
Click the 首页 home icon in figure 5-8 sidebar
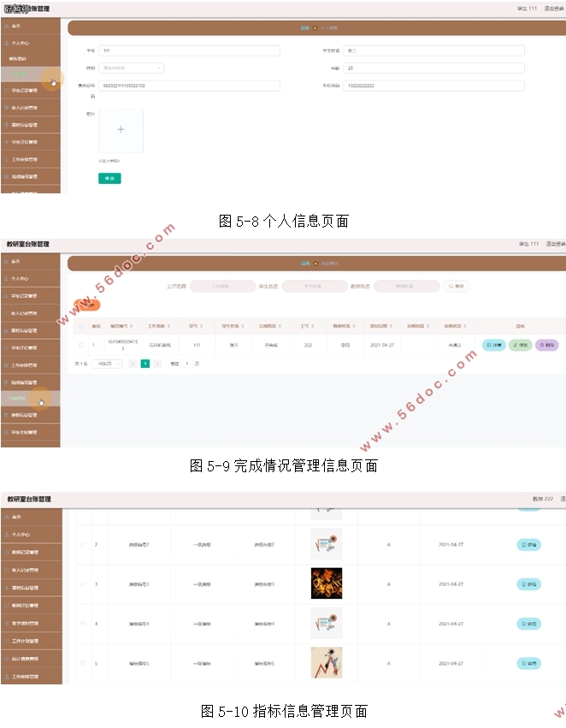(x=7, y=26)
